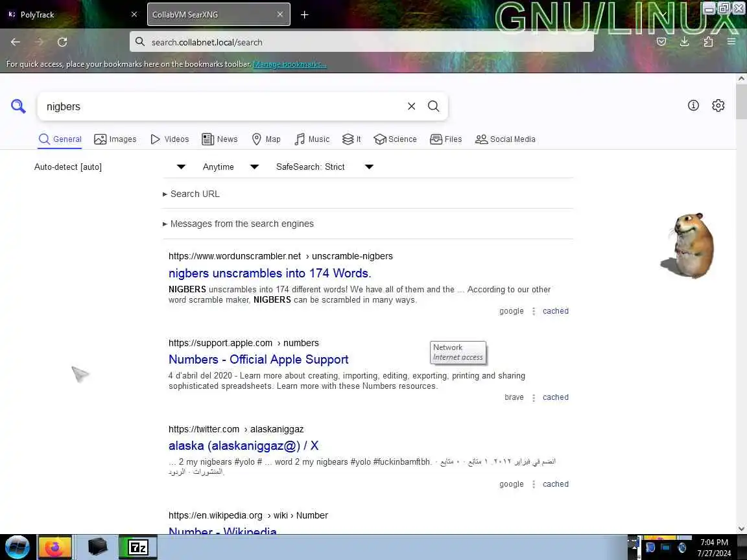Switch to CollabVM SearXNG tab
This screenshot has width=747, height=560.
click(x=219, y=14)
